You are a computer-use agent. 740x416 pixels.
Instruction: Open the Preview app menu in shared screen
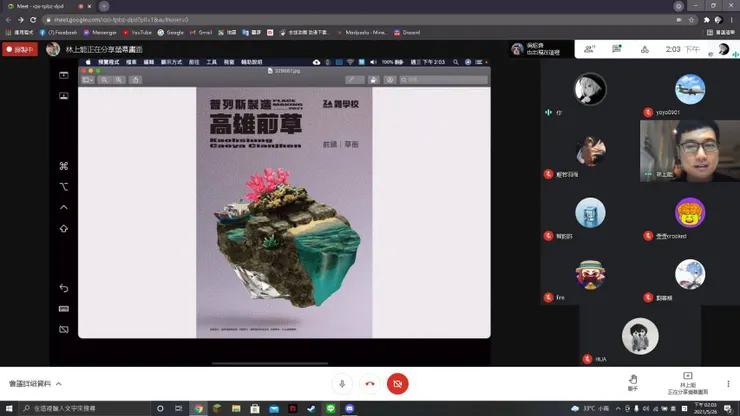[x=108, y=62]
